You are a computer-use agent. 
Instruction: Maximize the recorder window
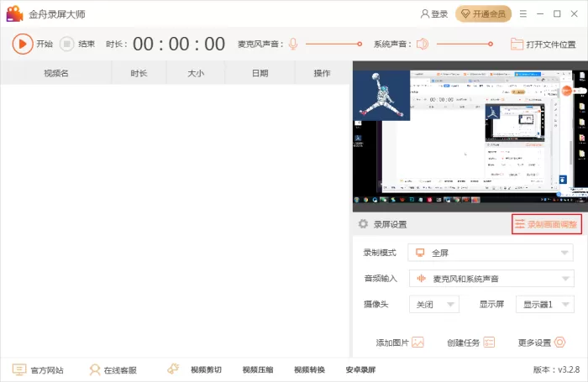(557, 14)
